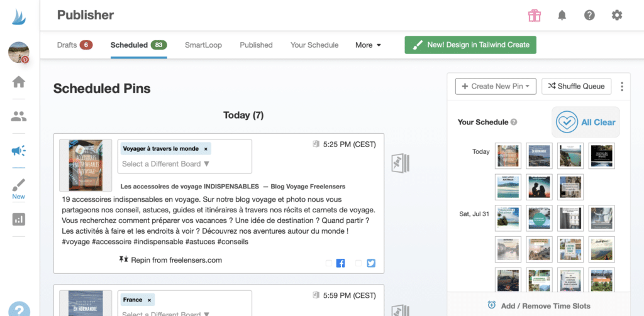Click the alarm clock icon near Add / Remove Time Slots

click(x=492, y=305)
